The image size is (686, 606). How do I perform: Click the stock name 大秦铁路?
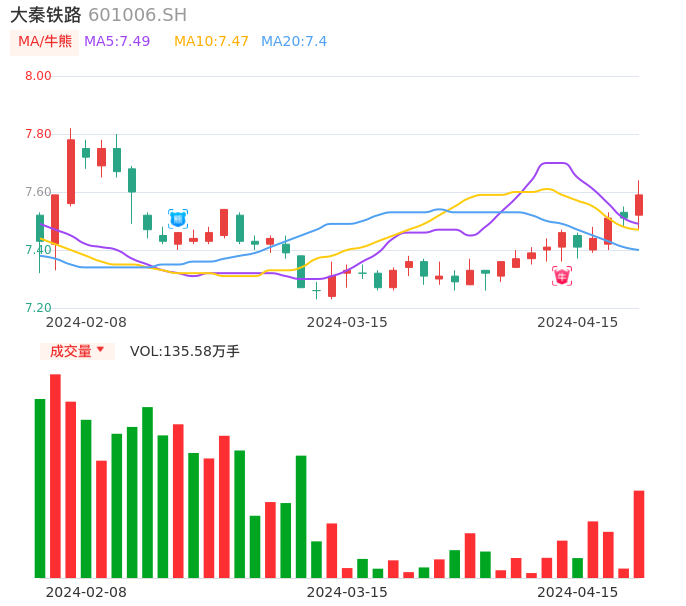[x=46, y=15]
